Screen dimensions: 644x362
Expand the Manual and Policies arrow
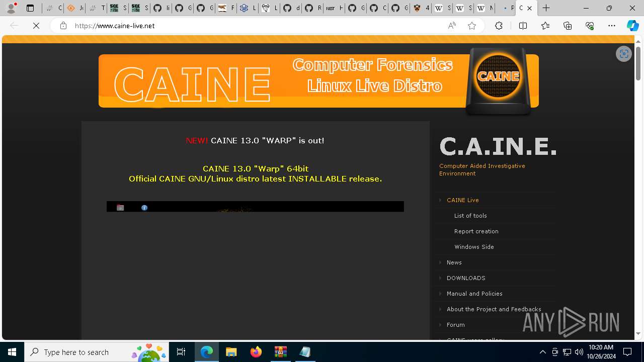[440, 294]
